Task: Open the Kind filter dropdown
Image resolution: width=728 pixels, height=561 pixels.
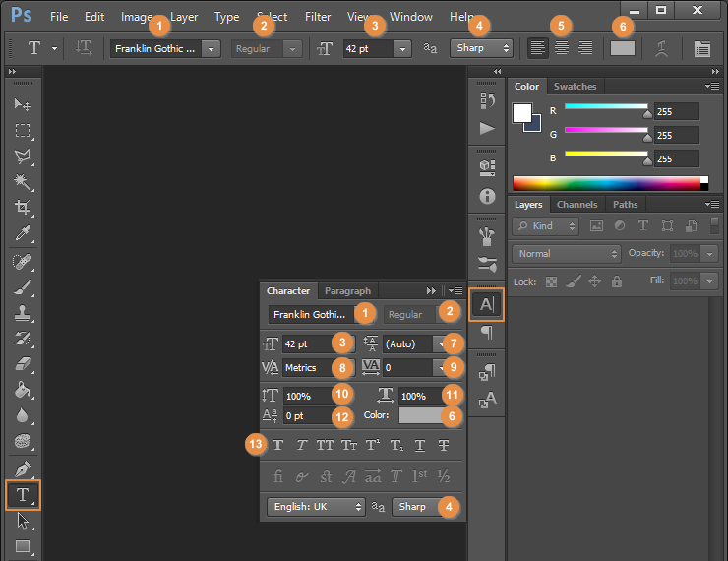Action: 546,226
